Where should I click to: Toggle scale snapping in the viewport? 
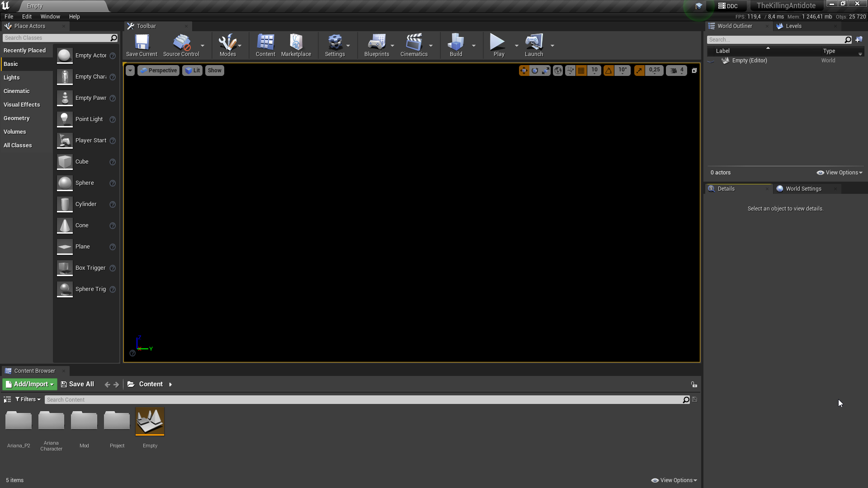[639, 70]
